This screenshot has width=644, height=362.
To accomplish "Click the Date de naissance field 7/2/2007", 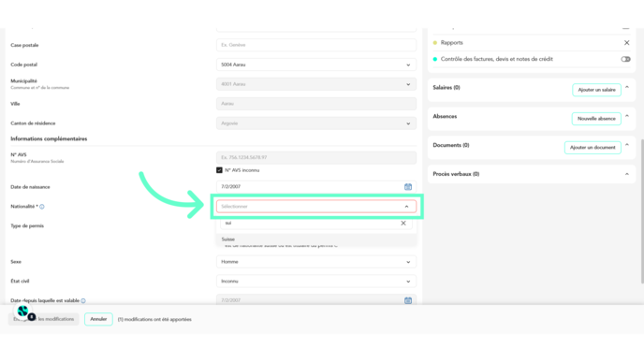I will (x=315, y=187).
